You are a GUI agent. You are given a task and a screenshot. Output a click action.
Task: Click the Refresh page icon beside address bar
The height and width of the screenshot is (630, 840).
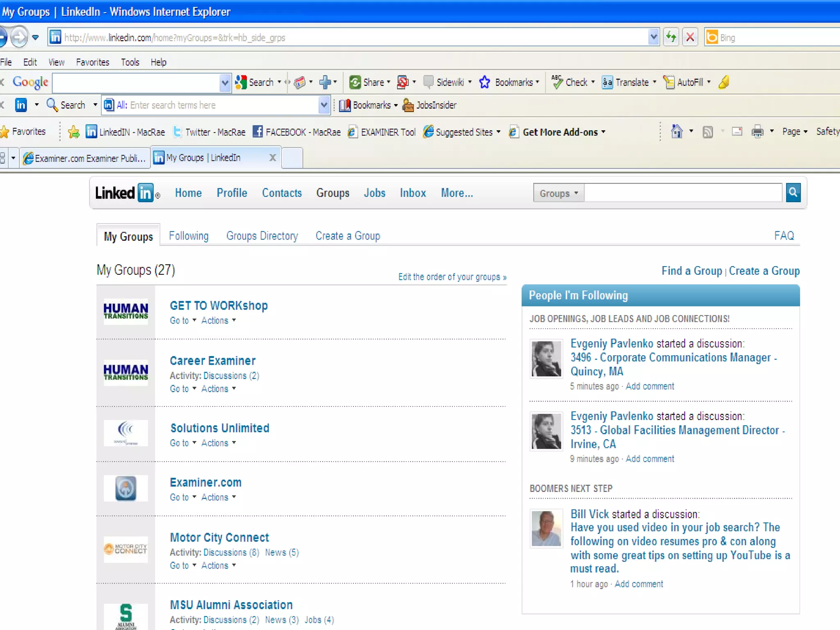(x=671, y=37)
